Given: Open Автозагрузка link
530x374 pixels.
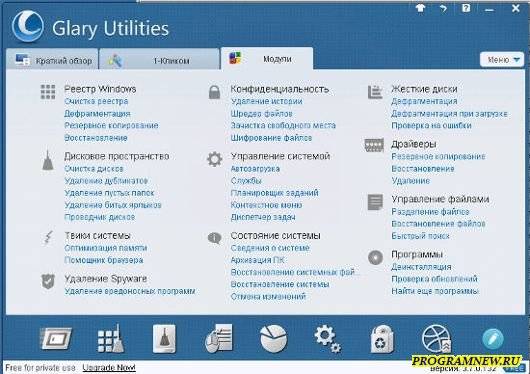Looking at the screenshot, I should (255, 169).
